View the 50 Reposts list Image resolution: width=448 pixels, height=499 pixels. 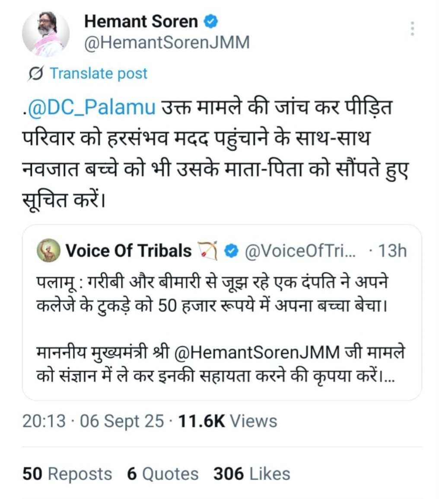click(x=67, y=474)
